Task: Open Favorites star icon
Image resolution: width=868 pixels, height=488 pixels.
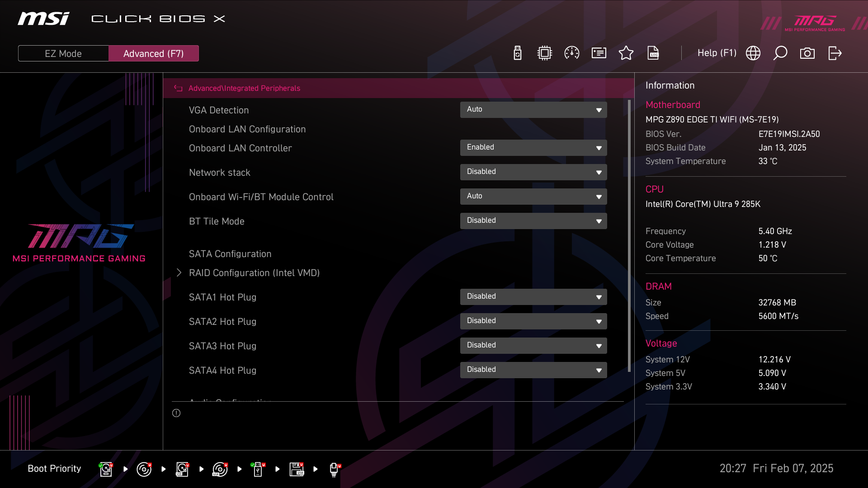Action: click(626, 53)
